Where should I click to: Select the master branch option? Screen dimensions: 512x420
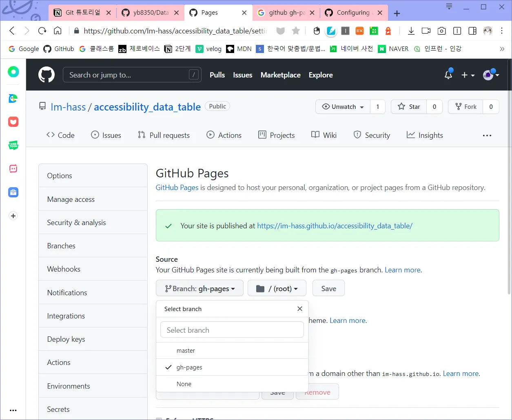point(232,351)
